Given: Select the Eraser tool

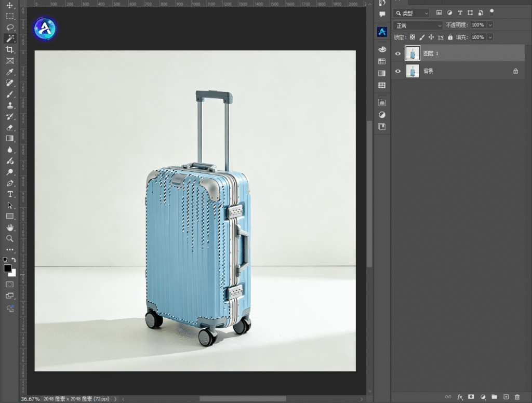Looking at the screenshot, I should [10, 127].
